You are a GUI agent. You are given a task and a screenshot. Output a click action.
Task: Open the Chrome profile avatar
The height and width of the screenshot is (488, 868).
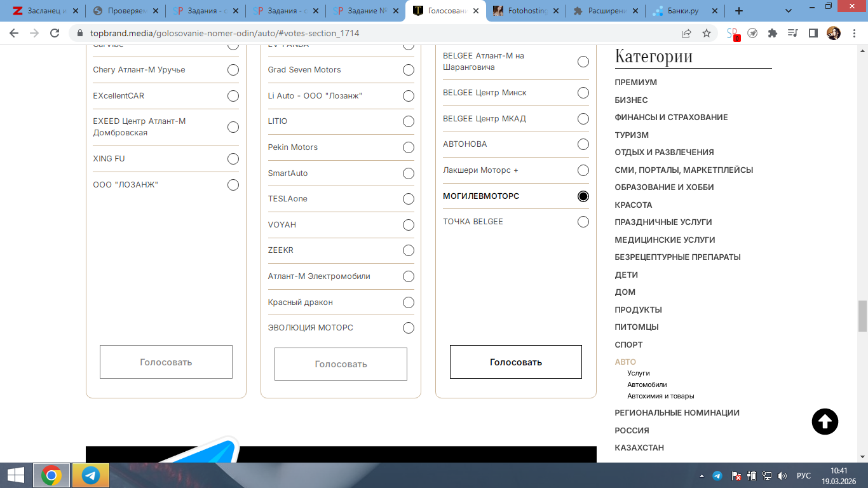point(834,33)
